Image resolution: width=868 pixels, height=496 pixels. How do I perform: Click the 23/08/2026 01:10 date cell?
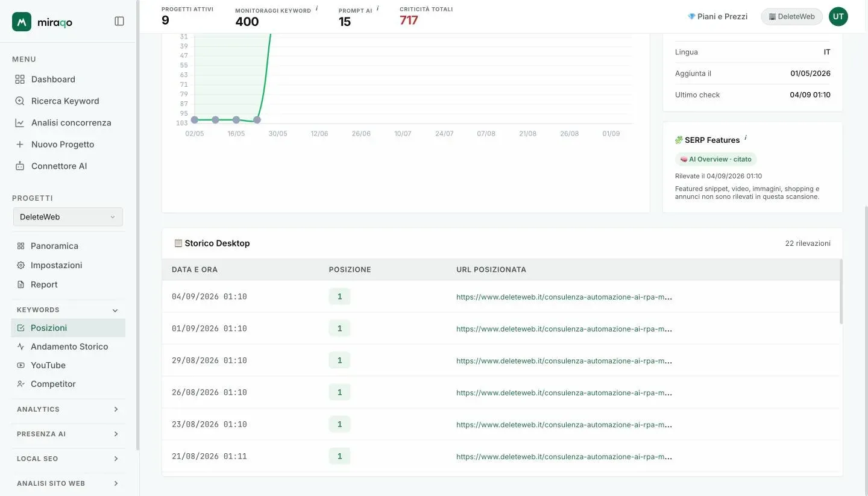pos(209,424)
